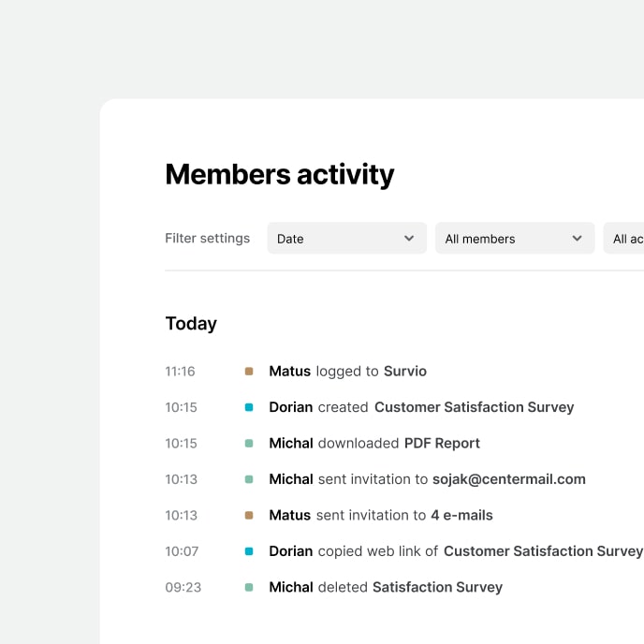Open the Date filter dropdown
This screenshot has height=644, width=644.
346,238
